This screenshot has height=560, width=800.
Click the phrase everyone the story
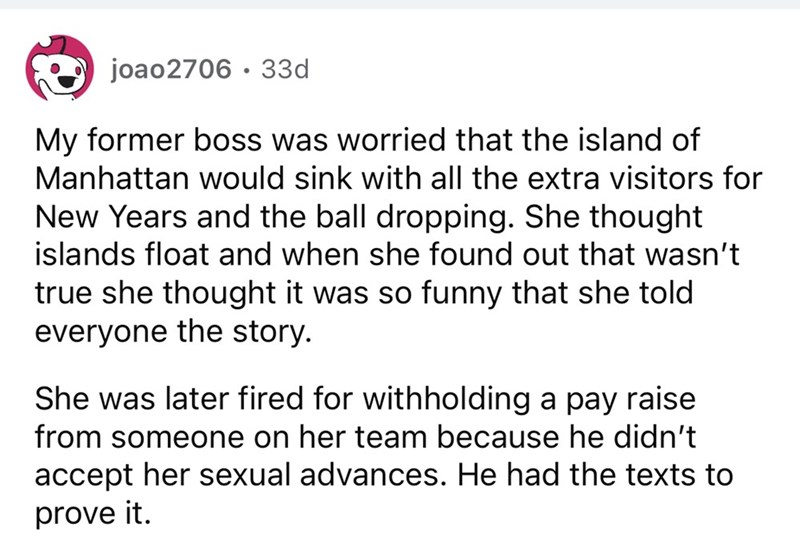pyautogui.click(x=173, y=332)
